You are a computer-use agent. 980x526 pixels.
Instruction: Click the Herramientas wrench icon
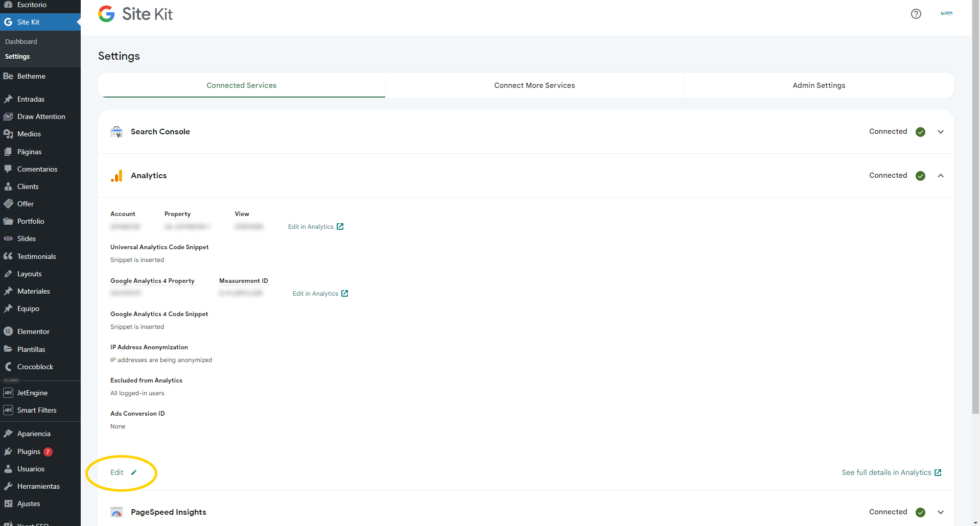pyautogui.click(x=8, y=486)
